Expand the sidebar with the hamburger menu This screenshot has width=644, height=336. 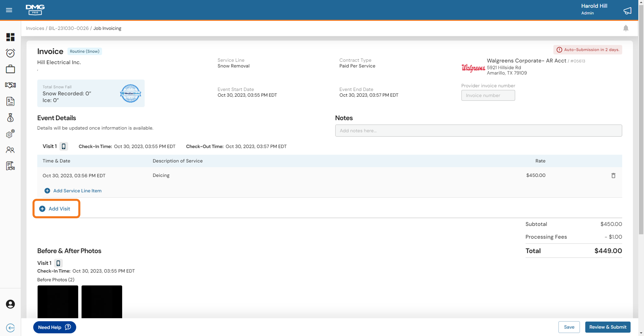click(9, 10)
